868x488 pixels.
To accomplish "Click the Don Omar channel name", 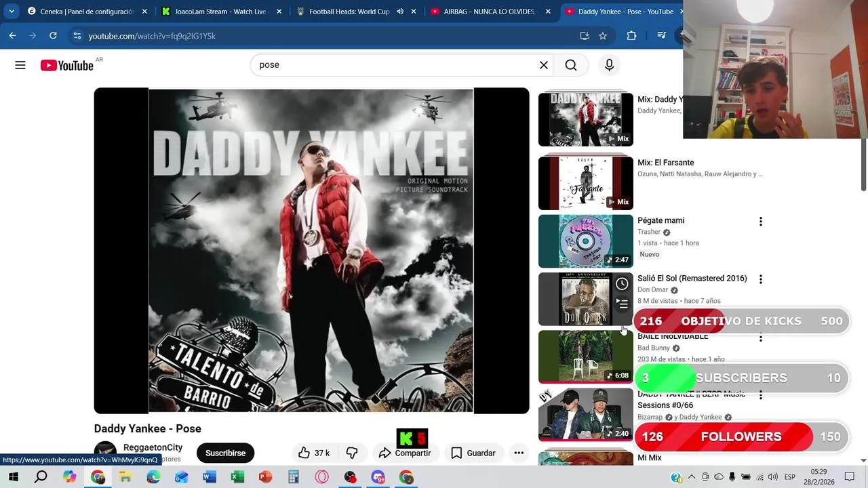I will pyautogui.click(x=652, y=289).
